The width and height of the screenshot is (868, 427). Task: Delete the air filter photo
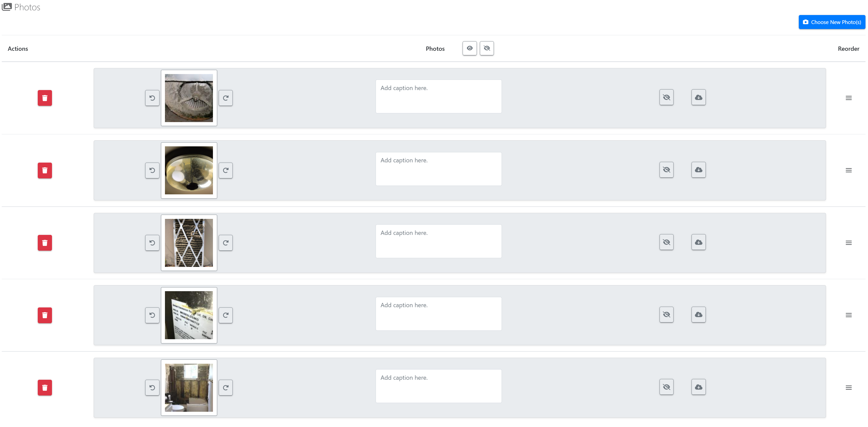[44, 243]
